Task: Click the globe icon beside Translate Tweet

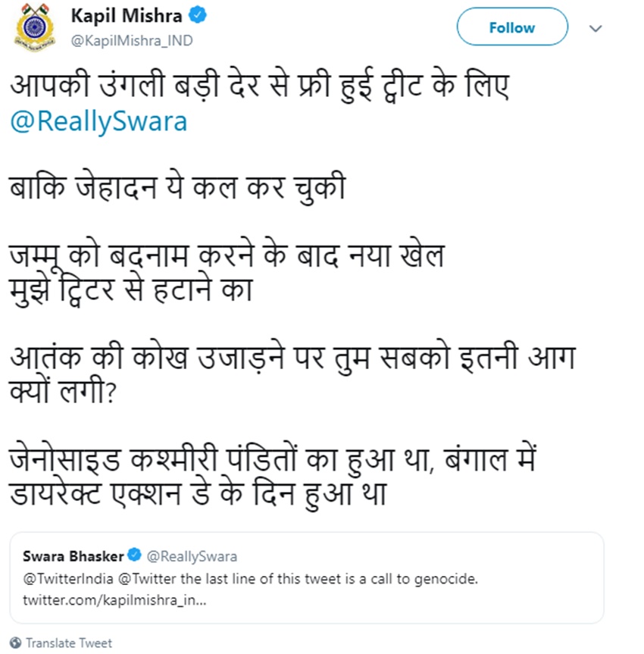Action: [16, 643]
